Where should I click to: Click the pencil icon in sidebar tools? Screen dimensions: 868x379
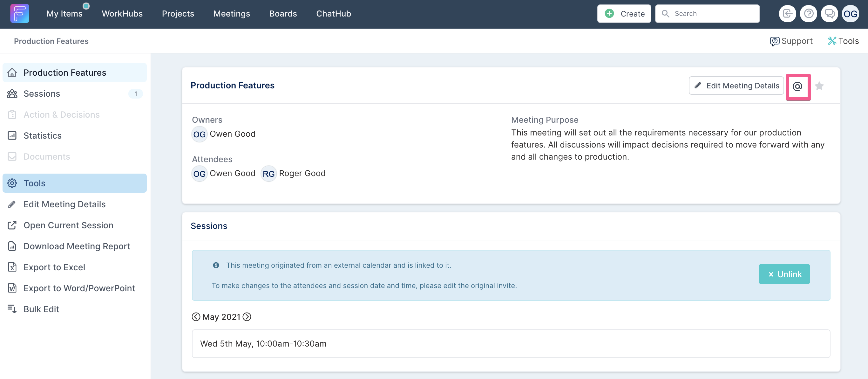(12, 204)
